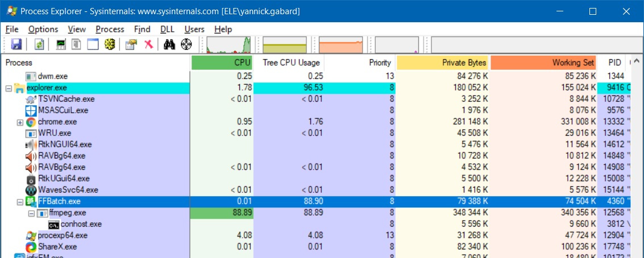
Task: Open the File menu
Action: tap(13, 29)
